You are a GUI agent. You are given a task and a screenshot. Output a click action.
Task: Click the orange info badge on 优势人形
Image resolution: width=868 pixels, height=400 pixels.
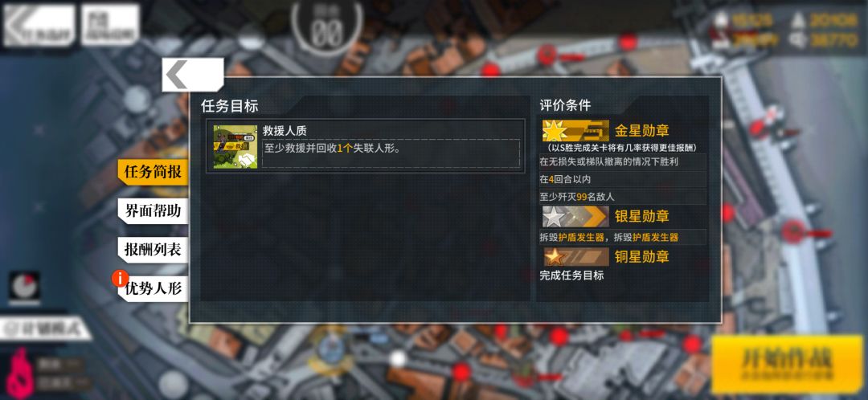[120, 278]
